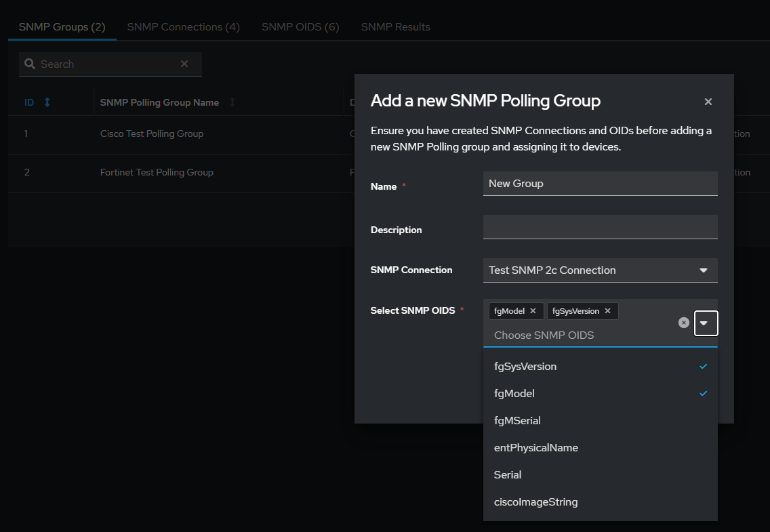Screen dimensions: 770x532
Task: Click ID cell 2
Action: click(27, 172)
